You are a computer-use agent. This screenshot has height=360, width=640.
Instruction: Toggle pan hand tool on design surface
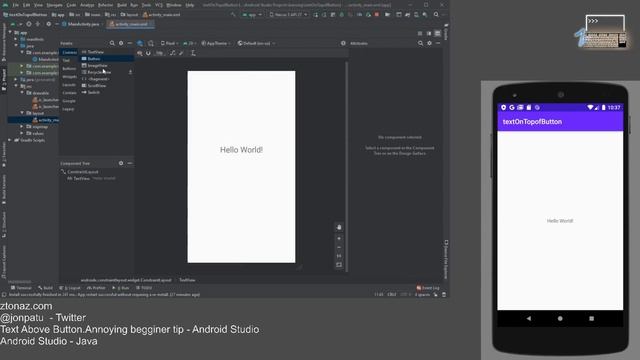click(339, 227)
